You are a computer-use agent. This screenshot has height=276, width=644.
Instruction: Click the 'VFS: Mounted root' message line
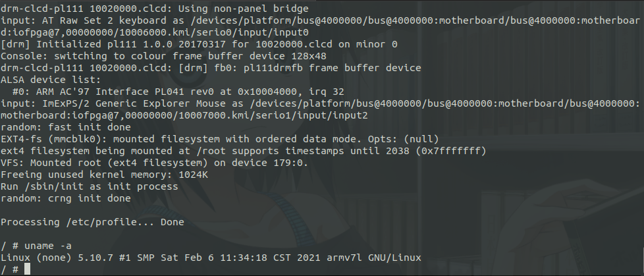(x=155, y=163)
